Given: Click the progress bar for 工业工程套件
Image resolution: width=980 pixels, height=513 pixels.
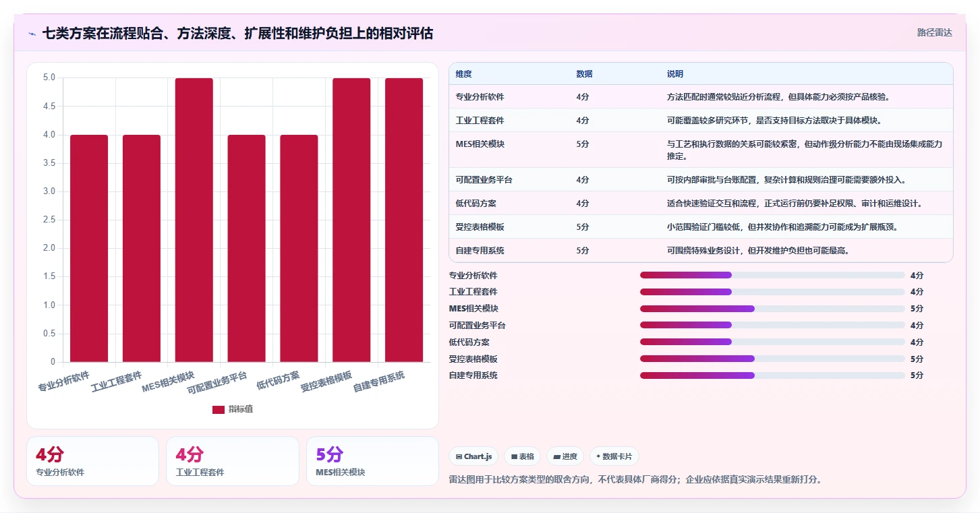Looking at the screenshot, I should pyautogui.click(x=772, y=292).
